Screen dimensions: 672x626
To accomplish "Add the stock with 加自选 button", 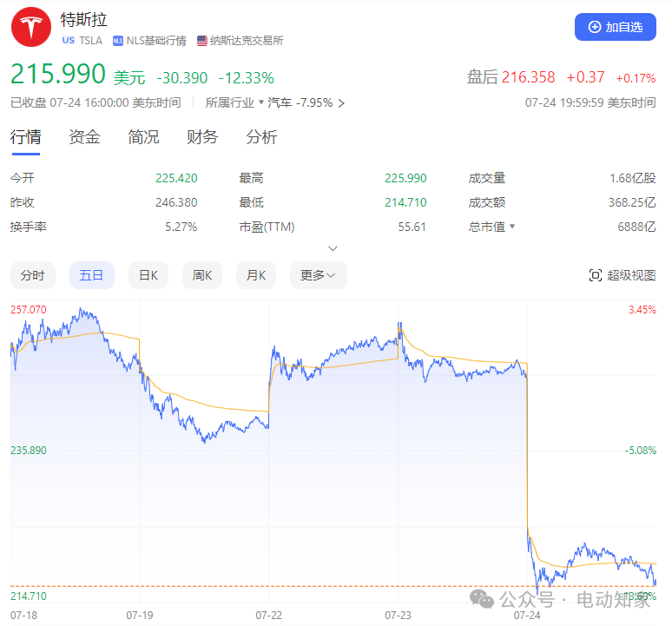I will pyautogui.click(x=615, y=27).
